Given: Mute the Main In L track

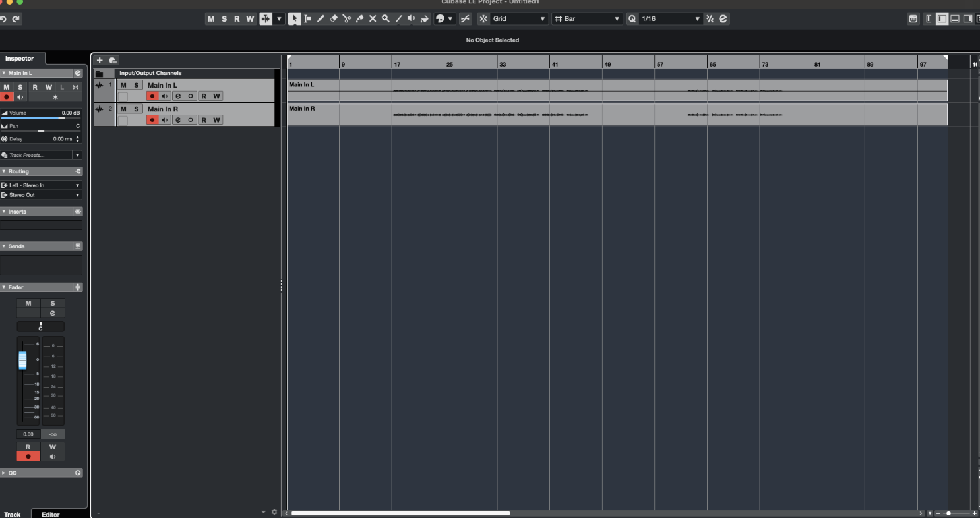Looking at the screenshot, I should coord(123,85).
